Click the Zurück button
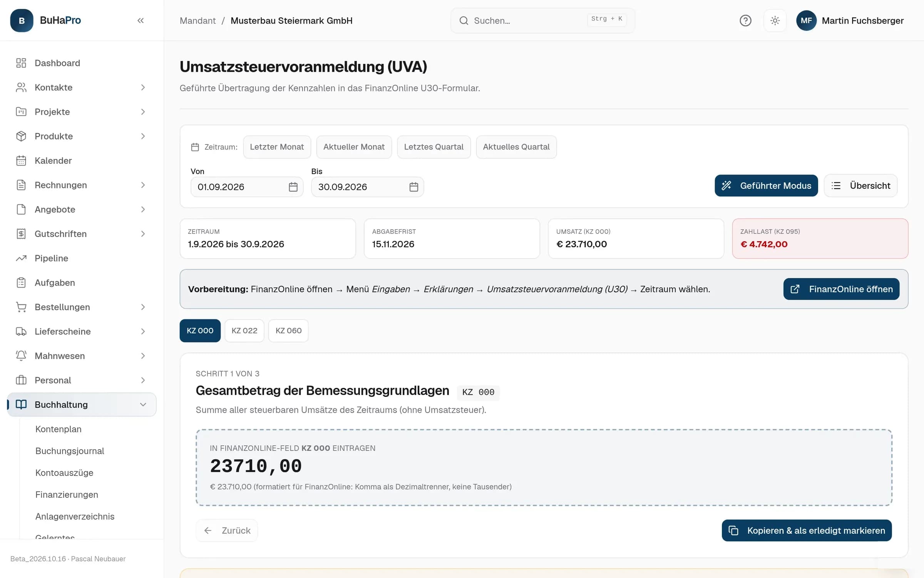 tap(227, 531)
